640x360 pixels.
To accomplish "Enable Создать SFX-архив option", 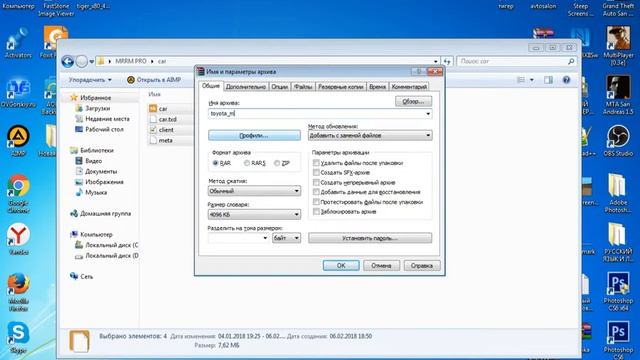I will [316, 173].
